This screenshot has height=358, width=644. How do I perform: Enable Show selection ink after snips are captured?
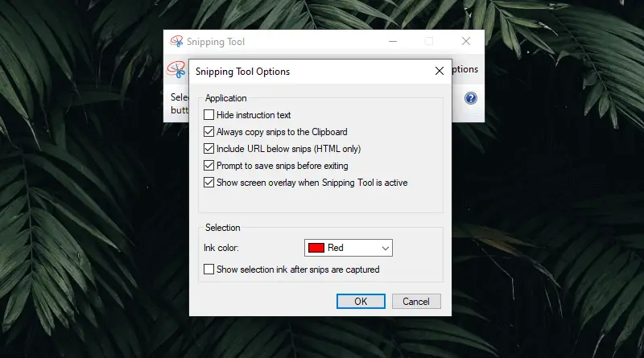[208, 269]
